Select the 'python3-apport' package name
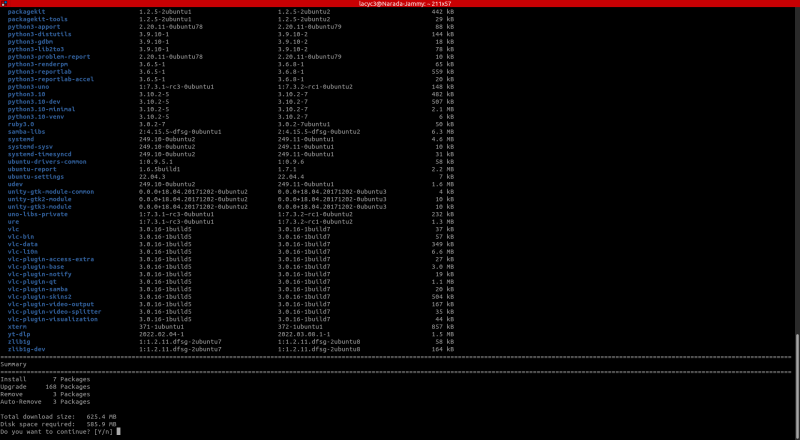The image size is (800, 440). click(34, 27)
